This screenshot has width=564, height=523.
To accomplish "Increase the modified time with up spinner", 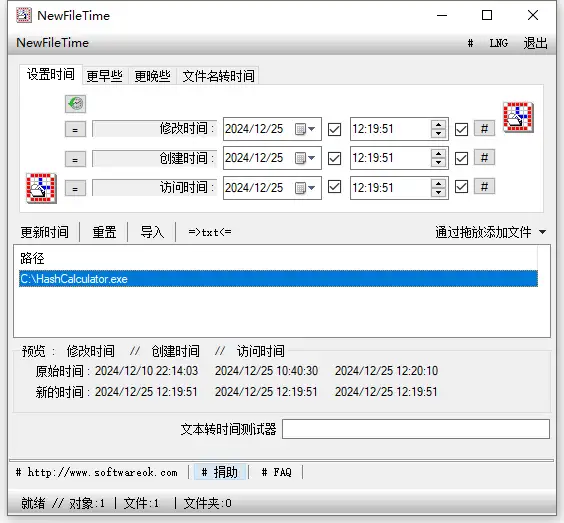I will pyautogui.click(x=438, y=125).
